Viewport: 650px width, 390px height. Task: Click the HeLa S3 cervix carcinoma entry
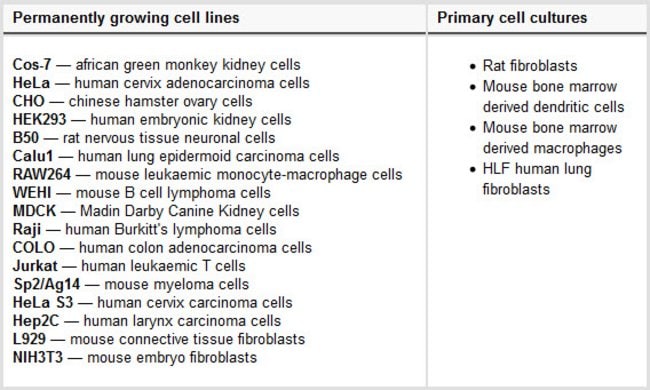pos(153,302)
